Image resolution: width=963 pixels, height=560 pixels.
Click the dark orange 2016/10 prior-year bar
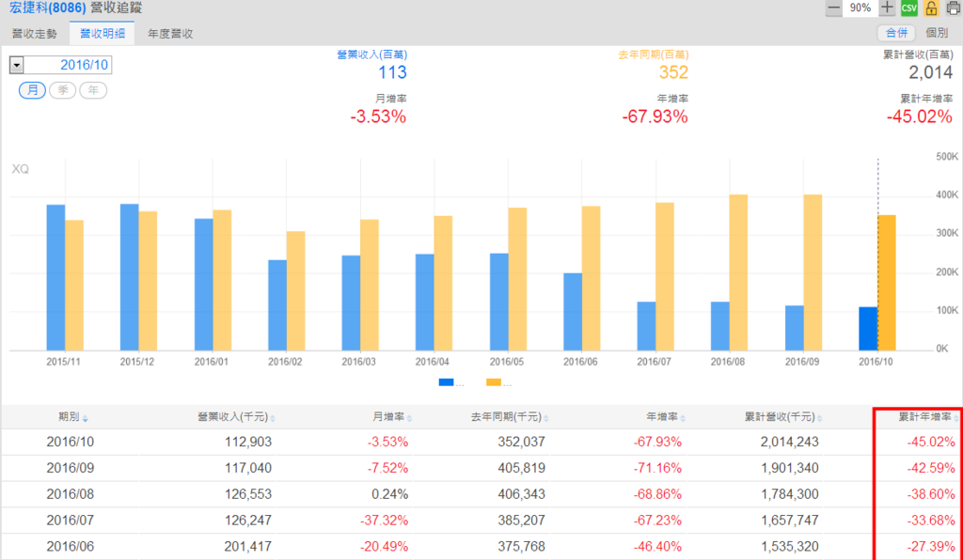coord(887,283)
